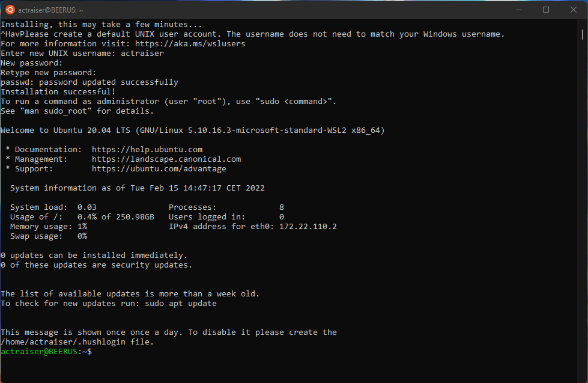Viewport: 588px width, 383px height.
Task: Click the window title text actraiser@BEERUS
Action: 50,10
